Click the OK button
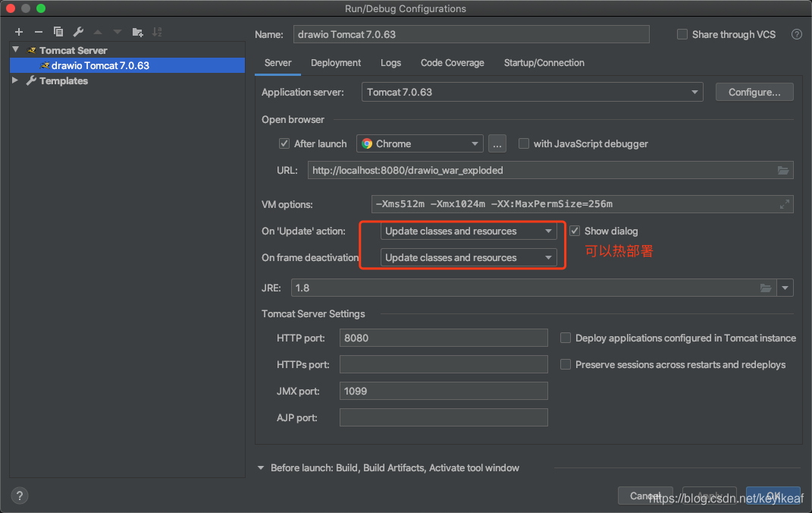This screenshot has width=812, height=513. 773,496
